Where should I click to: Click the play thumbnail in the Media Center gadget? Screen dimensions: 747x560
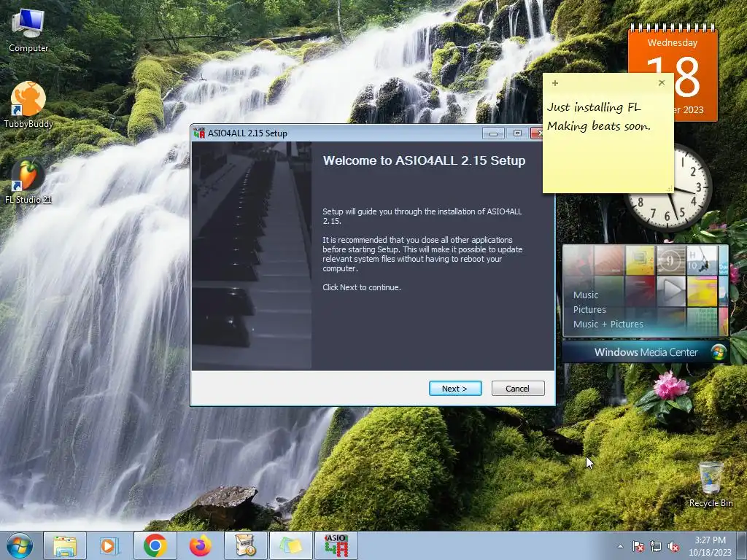pyautogui.click(x=671, y=290)
